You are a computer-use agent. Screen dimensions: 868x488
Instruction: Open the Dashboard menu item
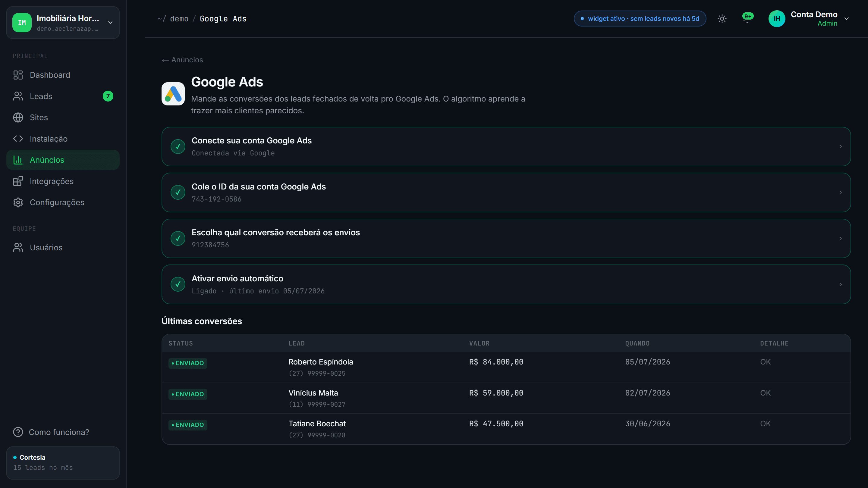(x=63, y=75)
